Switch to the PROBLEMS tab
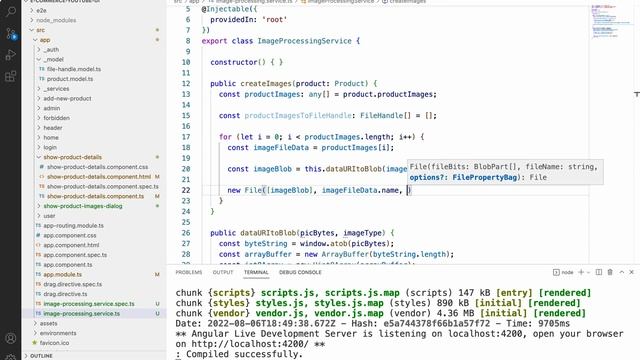The height and width of the screenshot is (360, 640). point(189,272)
